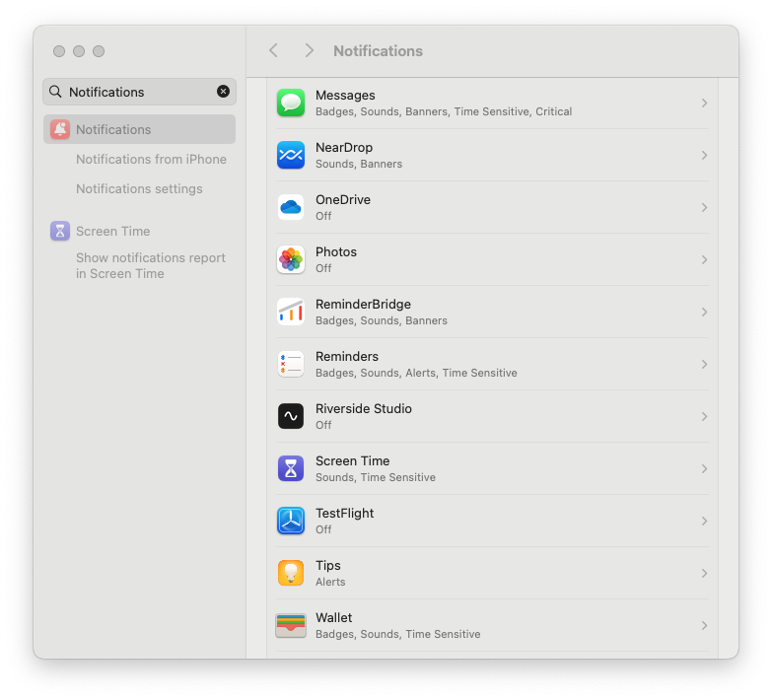Select Notifications in the sidebar
The image size is (772, 700).
click(139, 129)
